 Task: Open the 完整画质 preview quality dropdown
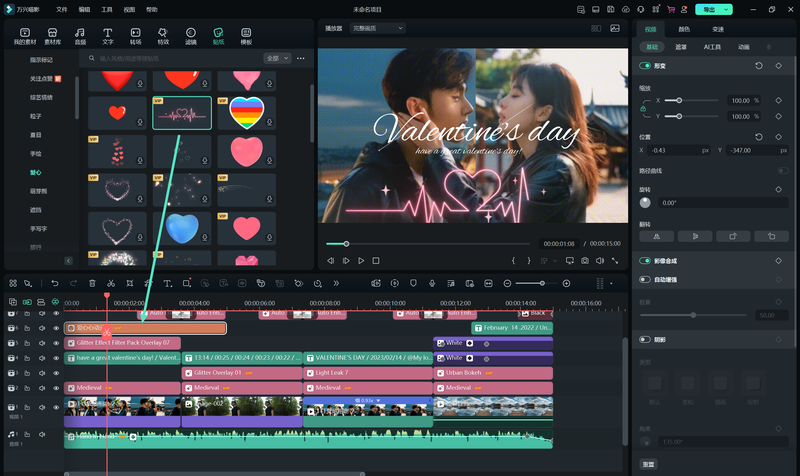(376, 29)
